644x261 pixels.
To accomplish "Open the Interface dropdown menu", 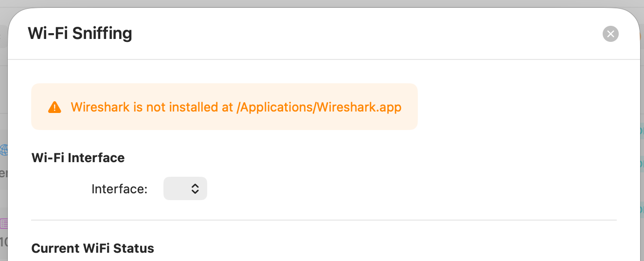I will (185, 188).
